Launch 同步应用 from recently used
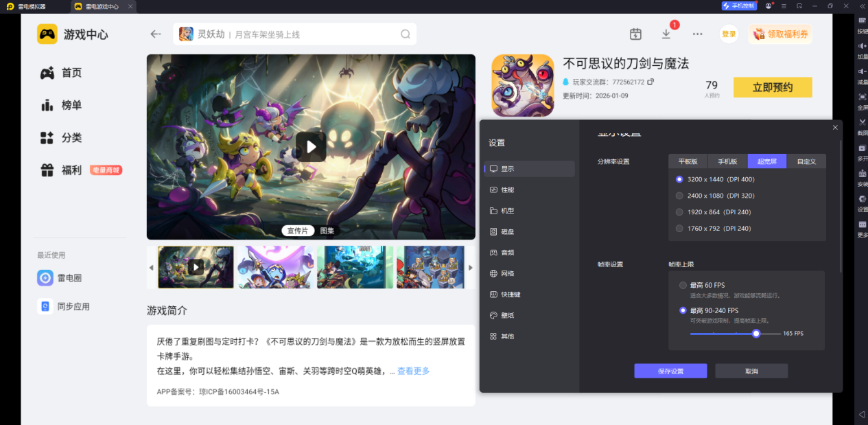The width and height of the screenshot is (868, 425). click(x=64, y=306)
